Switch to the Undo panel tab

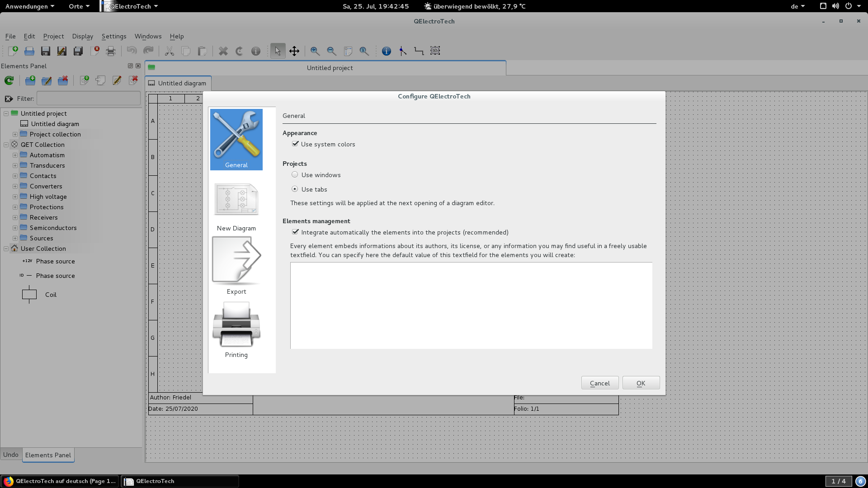11,455
